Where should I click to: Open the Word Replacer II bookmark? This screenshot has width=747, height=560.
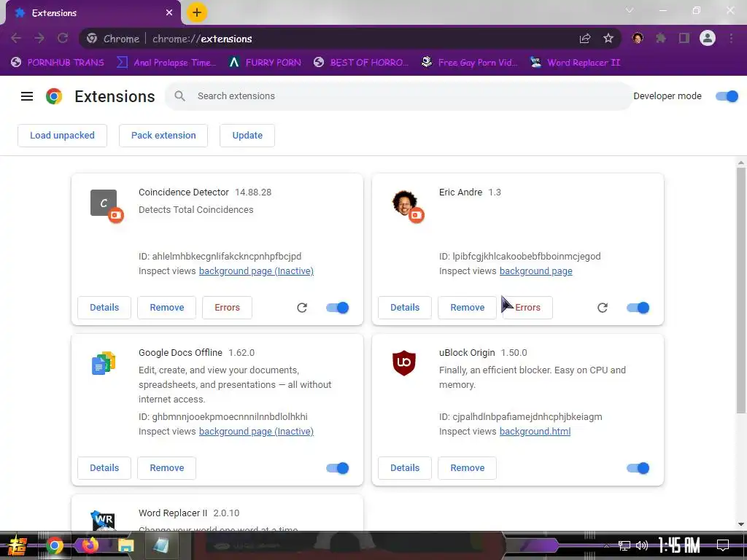[x=575, y=63]
